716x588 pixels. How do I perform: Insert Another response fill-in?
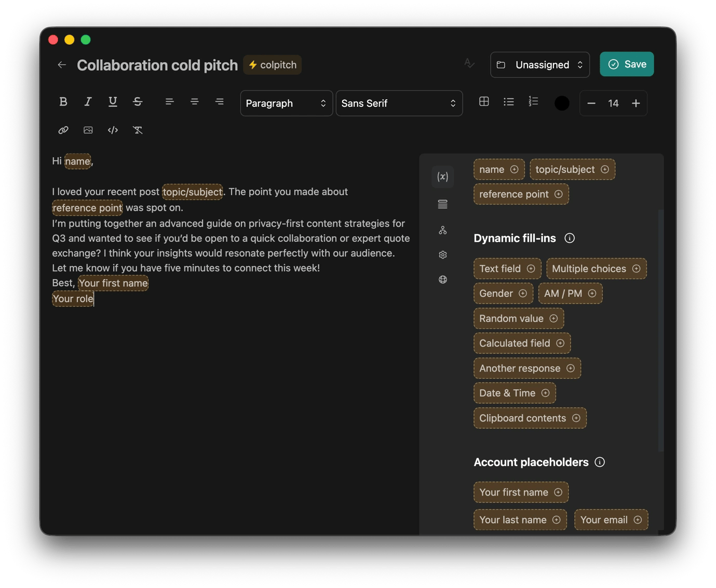point(527,368)
